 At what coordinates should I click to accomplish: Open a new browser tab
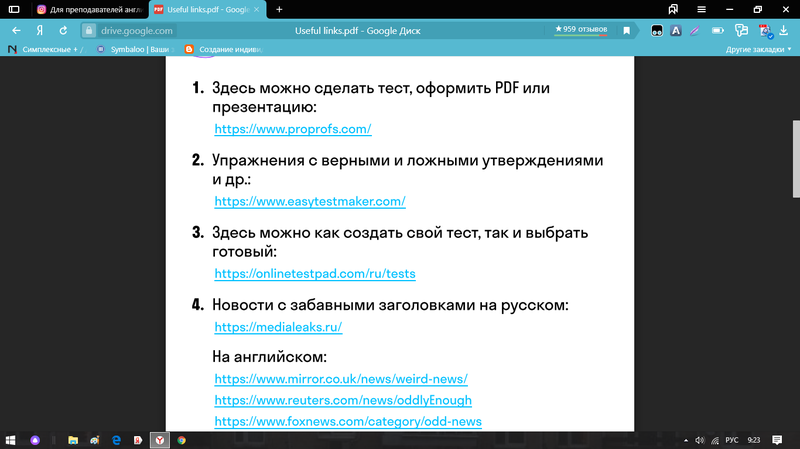pos(279,9)
